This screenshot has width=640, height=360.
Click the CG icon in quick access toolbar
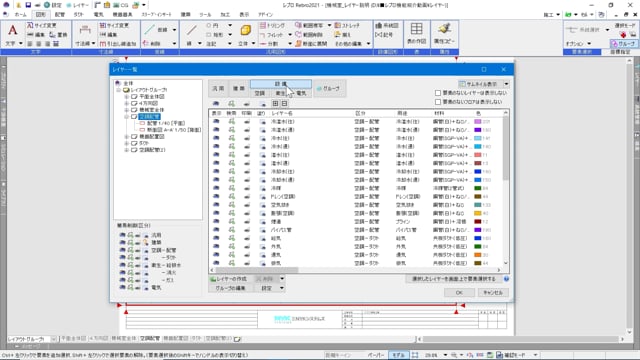(121, 5)
